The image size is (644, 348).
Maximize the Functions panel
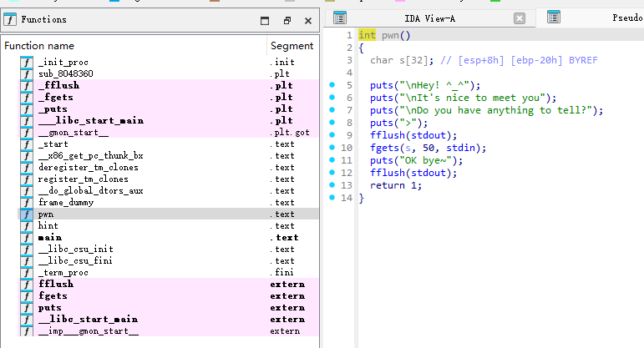(x=265, y=20)
